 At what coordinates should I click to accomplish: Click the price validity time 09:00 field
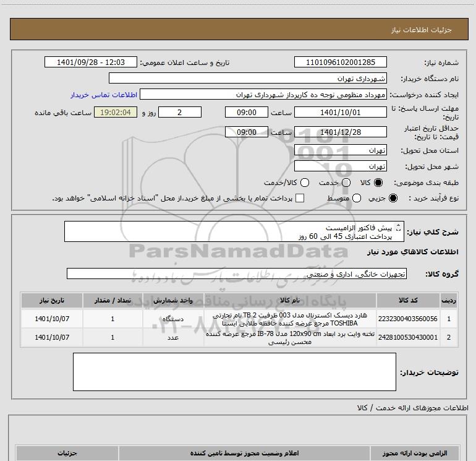coord(247,132)
